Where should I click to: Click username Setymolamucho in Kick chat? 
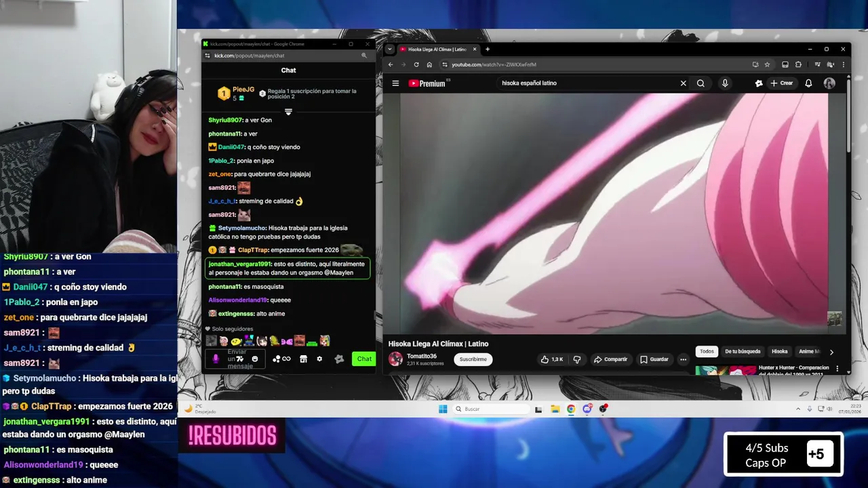(x=242, y=228)
